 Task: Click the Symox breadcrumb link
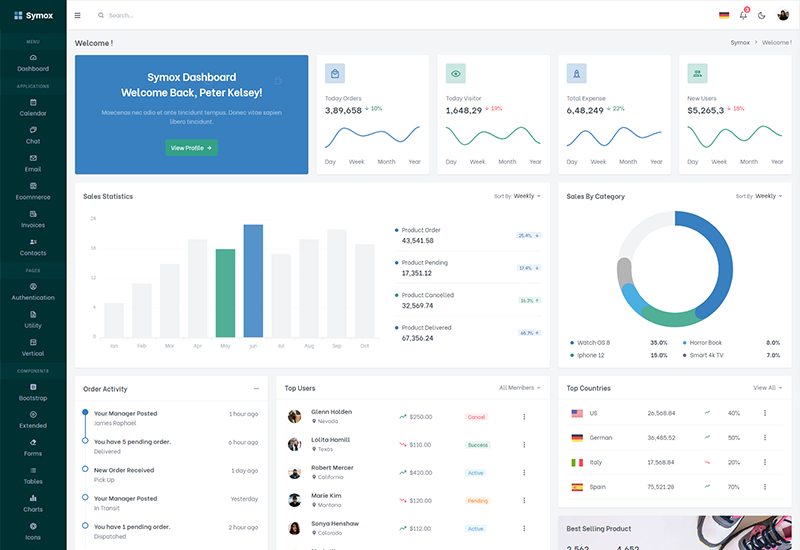click(740, 43)
